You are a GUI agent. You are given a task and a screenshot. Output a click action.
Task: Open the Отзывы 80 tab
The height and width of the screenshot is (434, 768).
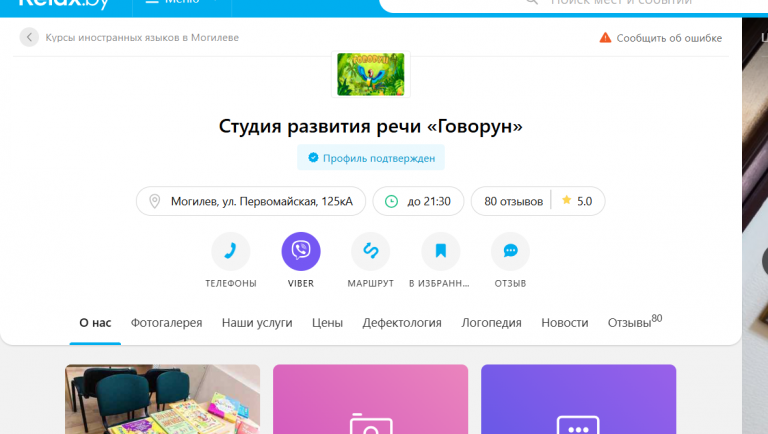635,322
